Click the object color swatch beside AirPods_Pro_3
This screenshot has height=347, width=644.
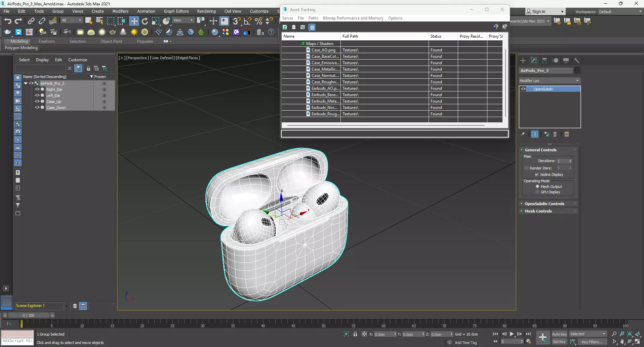577,71
